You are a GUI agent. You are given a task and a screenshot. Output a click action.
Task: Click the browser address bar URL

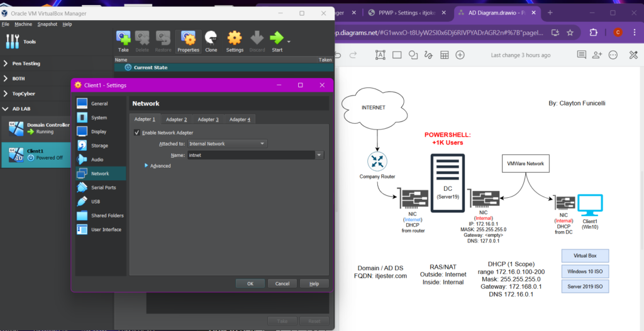pyautogui.click(x=440, y=33)
